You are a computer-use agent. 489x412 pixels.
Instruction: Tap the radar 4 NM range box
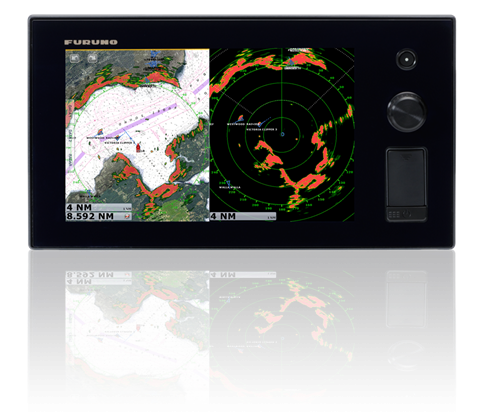(x=243, y=216)
